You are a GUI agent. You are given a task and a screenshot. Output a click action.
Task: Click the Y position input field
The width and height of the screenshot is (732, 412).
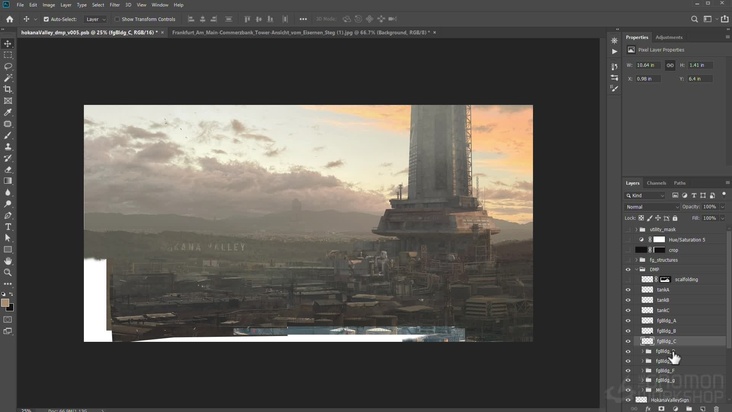click(699, 79)
